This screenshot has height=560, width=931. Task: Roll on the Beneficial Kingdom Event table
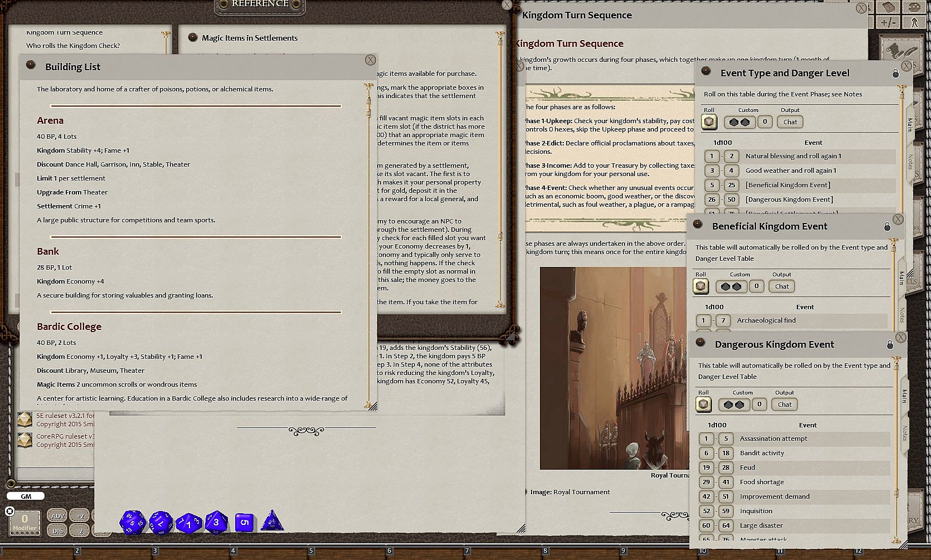(700, 286)
